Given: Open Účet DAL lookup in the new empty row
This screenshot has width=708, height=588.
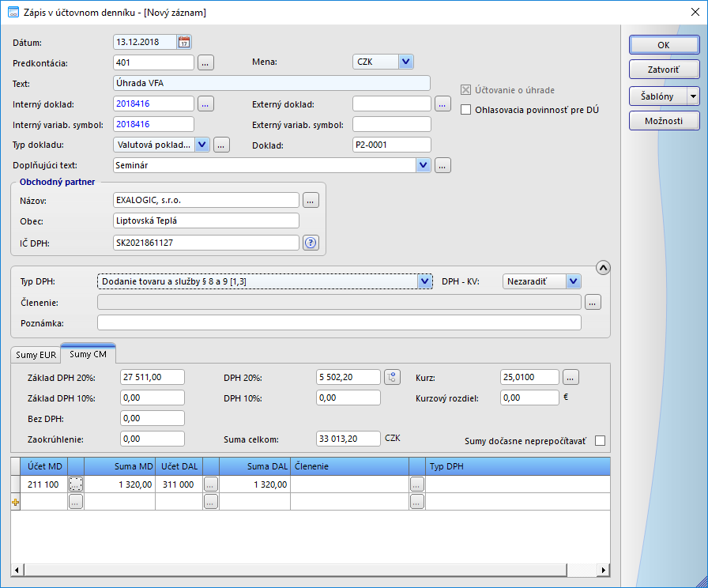Looking at the screenshot, I should (x=211, y=502).
